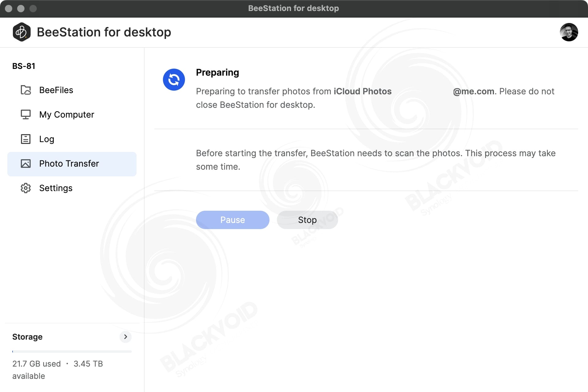Viewport: 588px width, 392px height.
Task: Click the BeeStation hexagon logo icon
Action: click(21, 32)
